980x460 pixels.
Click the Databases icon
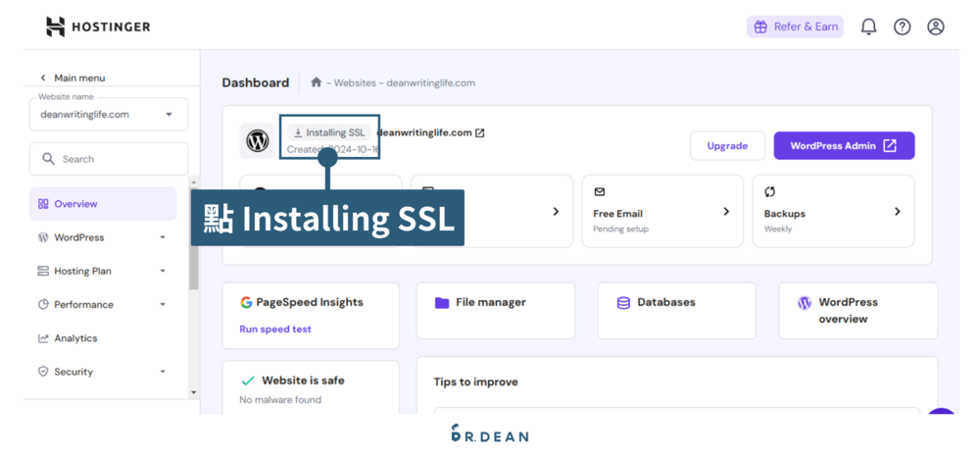[x=623, y=302]
